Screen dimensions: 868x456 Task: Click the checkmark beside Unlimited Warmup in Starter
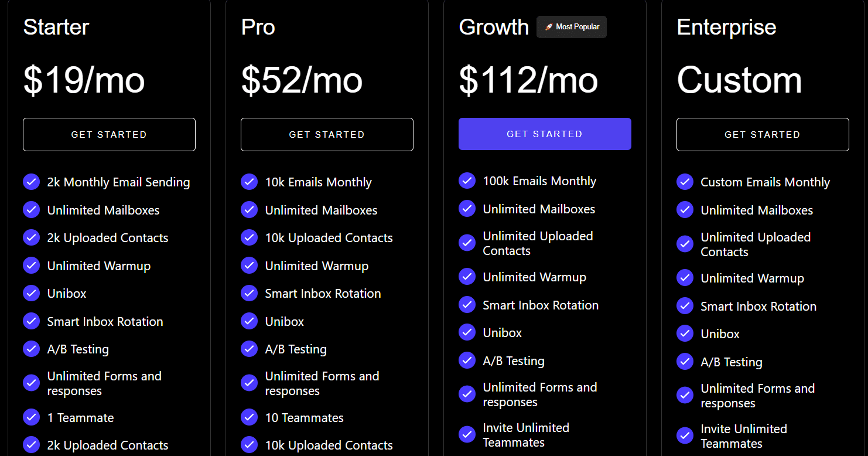click(31, 266)
